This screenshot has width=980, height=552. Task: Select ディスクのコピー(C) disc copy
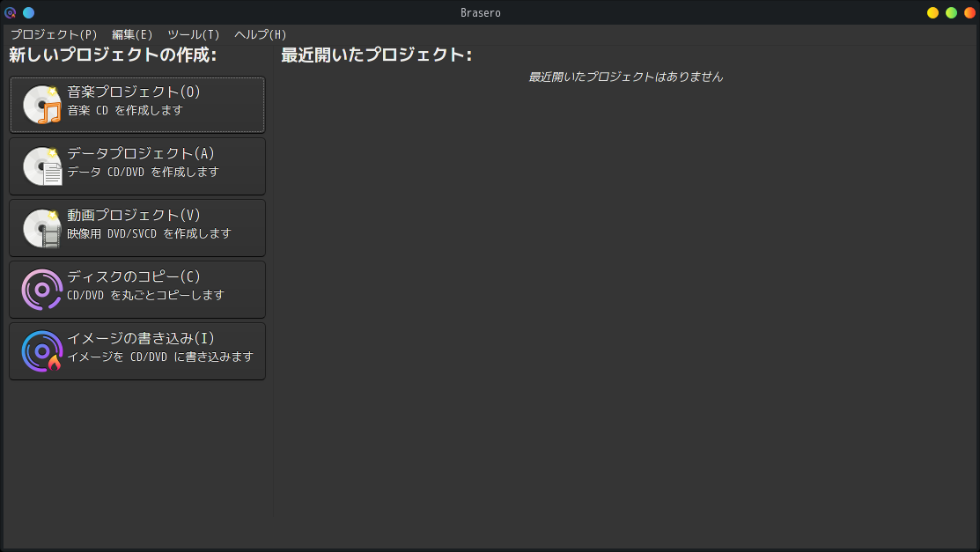pos(137,290)
